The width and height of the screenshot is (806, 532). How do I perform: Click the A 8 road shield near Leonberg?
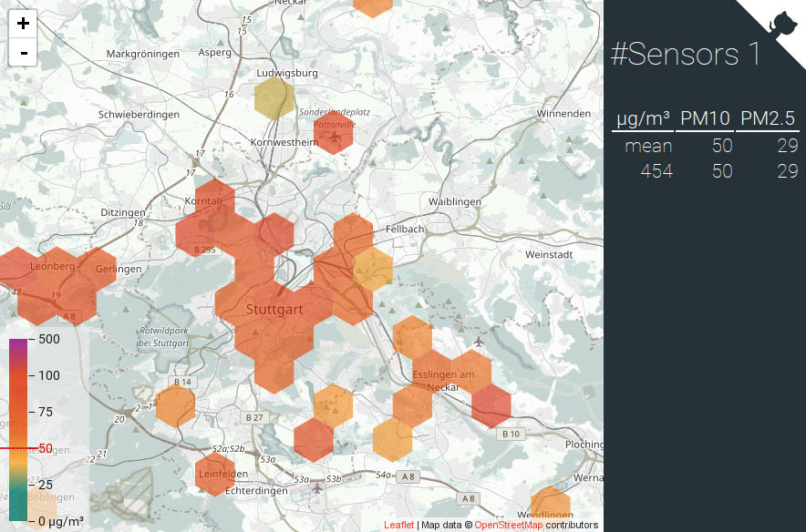[x=69, y=316]
